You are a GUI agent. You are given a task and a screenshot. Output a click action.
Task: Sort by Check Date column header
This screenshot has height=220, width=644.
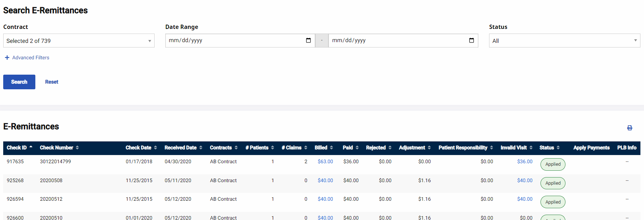click(x=141, y=147)
